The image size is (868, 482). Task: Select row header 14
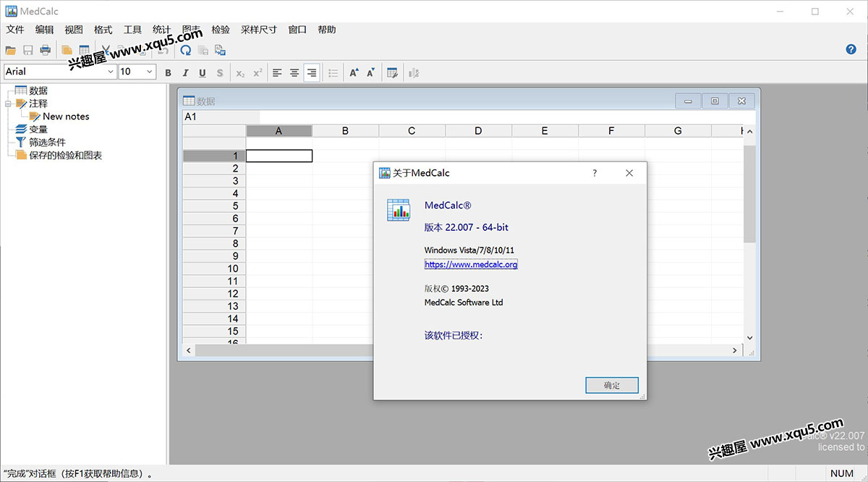(214, 319)
